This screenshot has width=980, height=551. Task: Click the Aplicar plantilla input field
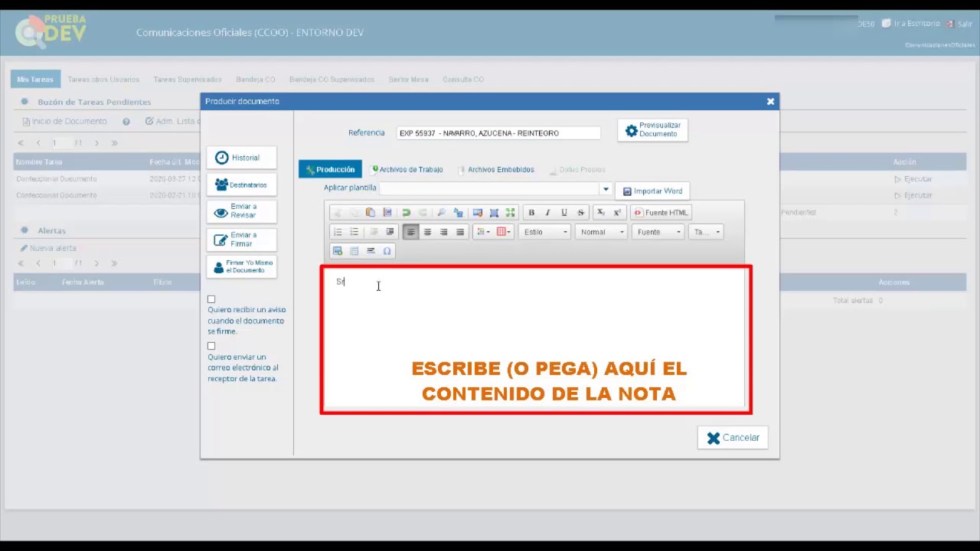click(490, 188)
